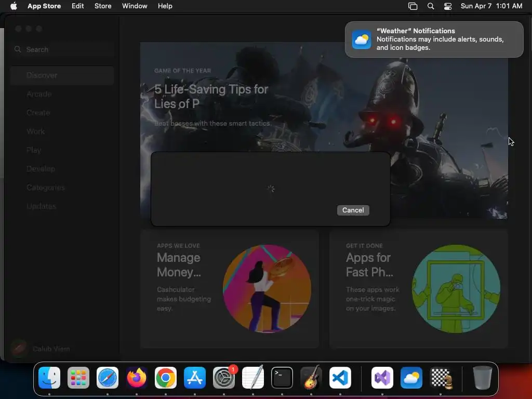Screen dimensions: 532x399
Task: Open the Edit menu
Action: click(x=78, y=6)
